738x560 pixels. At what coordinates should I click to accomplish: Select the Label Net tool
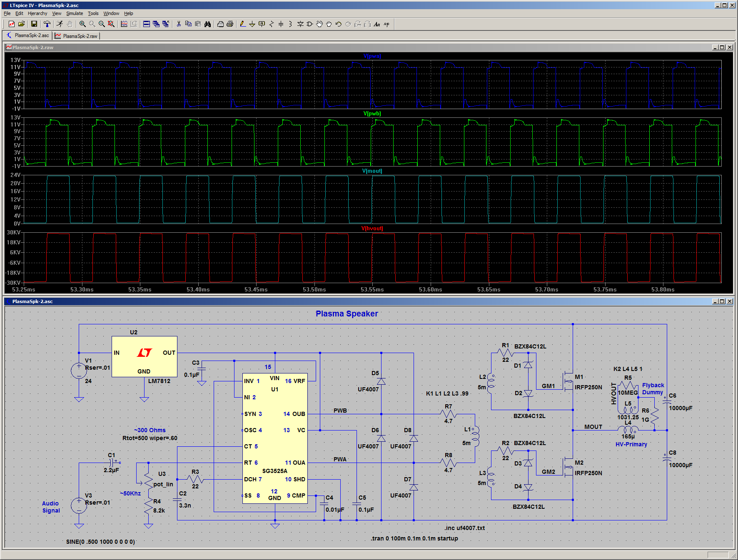(262, 24)
